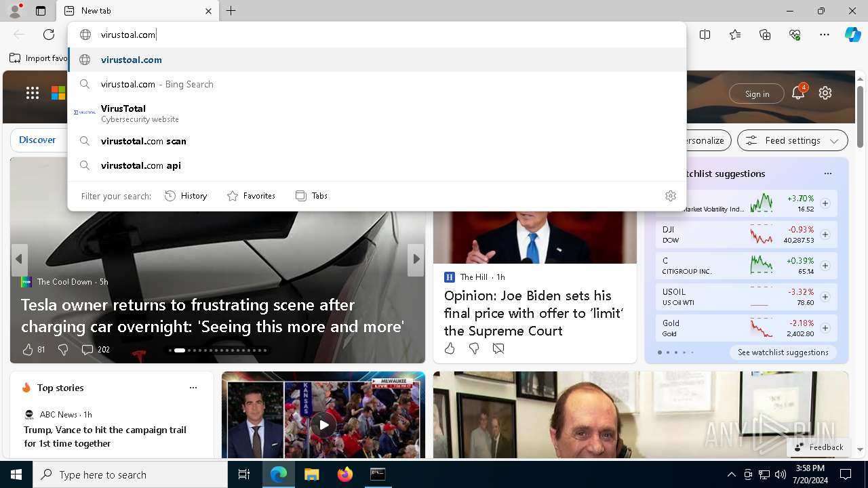Open Tesla owner frustrating scene headline
868x488 pixels.
point(212,316)
